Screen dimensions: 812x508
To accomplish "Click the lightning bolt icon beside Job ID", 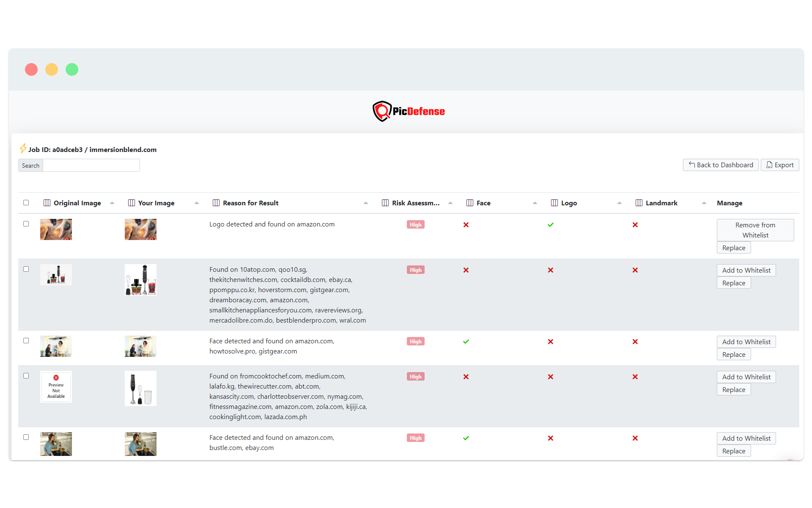I will pyautogui.click(x=23, y=149).
